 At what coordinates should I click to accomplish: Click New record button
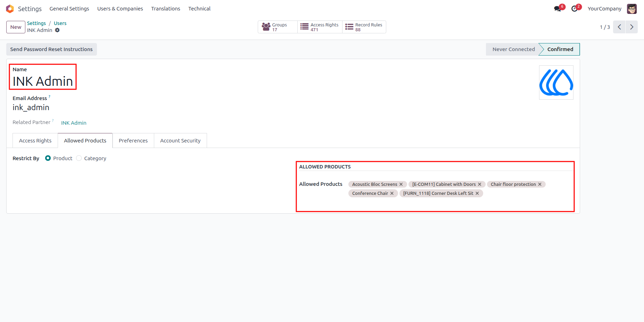(x=16, y=27)
